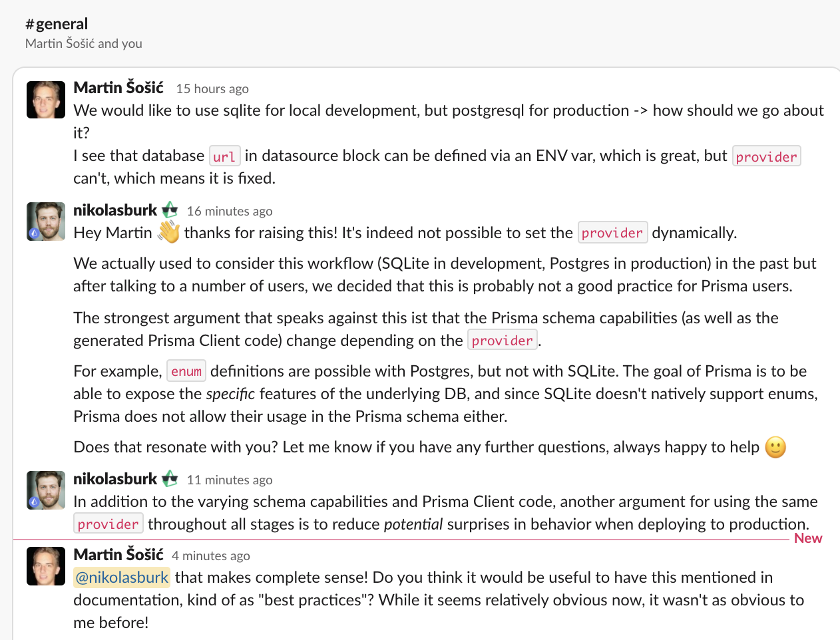Click 'Martin Šošić and you' member list

(83, 43)
